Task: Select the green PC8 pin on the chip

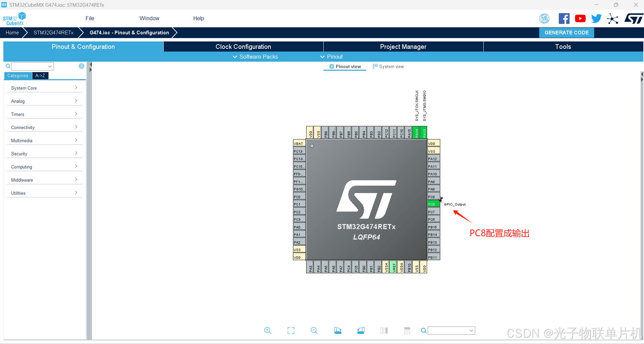Action: point(434,204)
